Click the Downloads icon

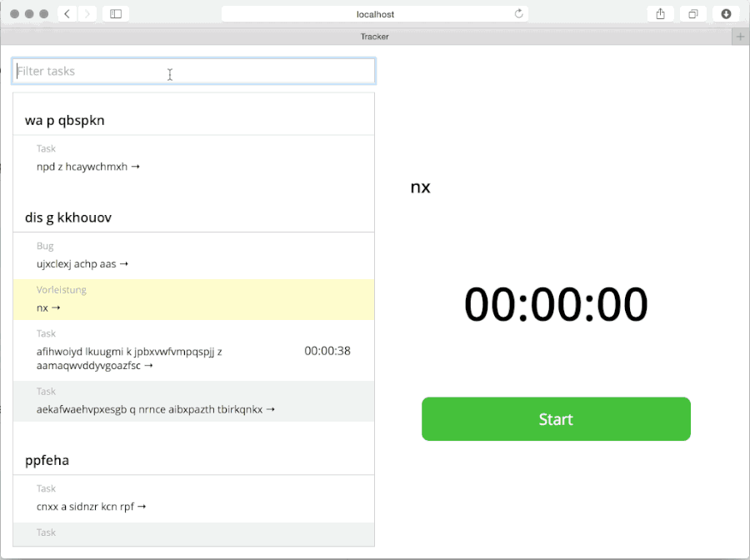coord(724,13)
